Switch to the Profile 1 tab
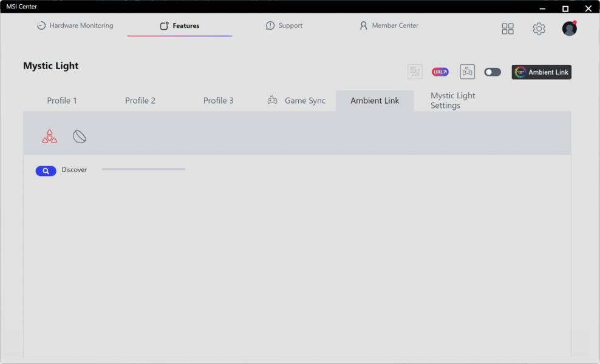 pos(62,101)
